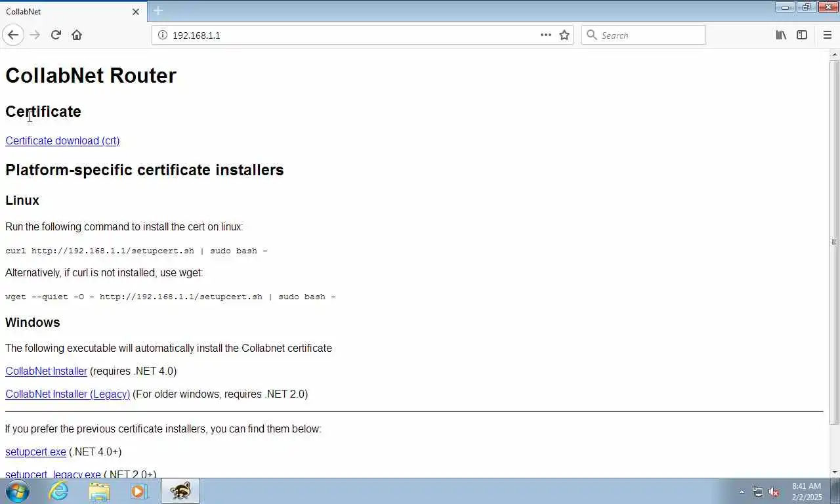Viewport: 840px width, 504px height.
Task: Minimize the Firefox window
Action: [x=785, y=7]
